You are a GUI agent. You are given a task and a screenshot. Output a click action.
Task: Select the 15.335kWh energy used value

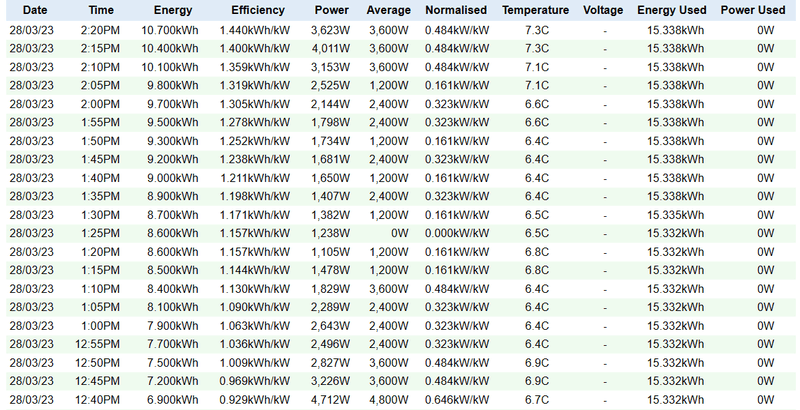[675, 215]
